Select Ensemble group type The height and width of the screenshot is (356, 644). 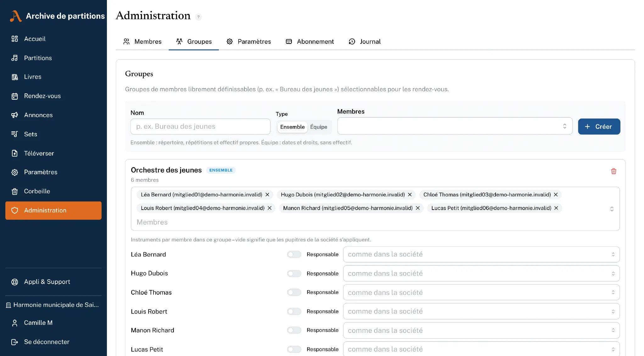click(x=292, y=127)
